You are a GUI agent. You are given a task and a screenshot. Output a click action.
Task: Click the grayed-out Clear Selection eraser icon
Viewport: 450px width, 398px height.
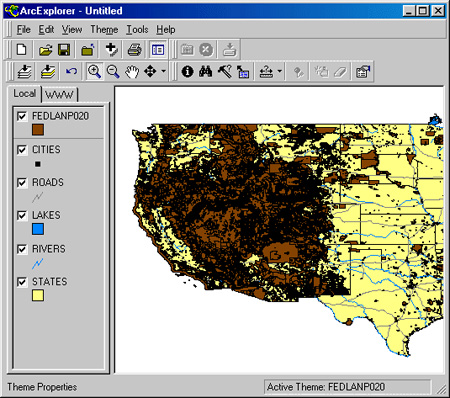(341, 71)
